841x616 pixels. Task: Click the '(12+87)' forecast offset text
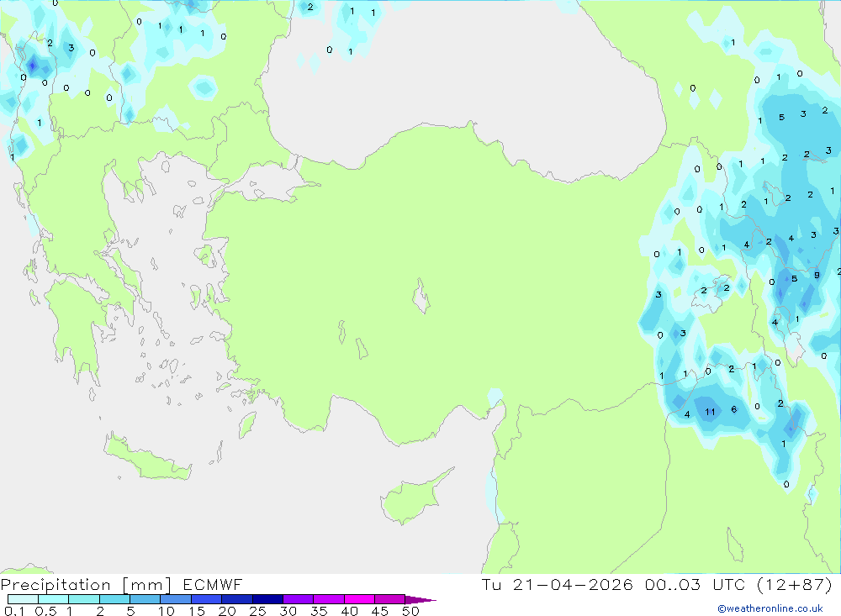pyautogui.click(x=795, y=584)
